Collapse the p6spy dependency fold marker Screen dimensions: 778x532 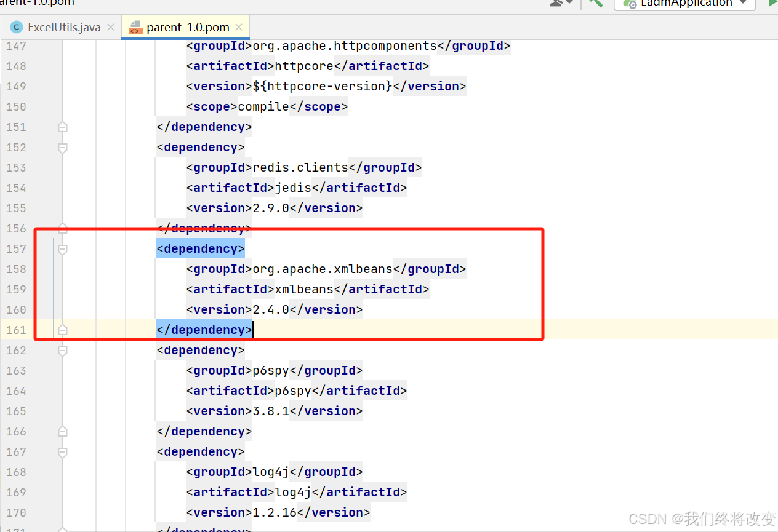tap(62, 351)
